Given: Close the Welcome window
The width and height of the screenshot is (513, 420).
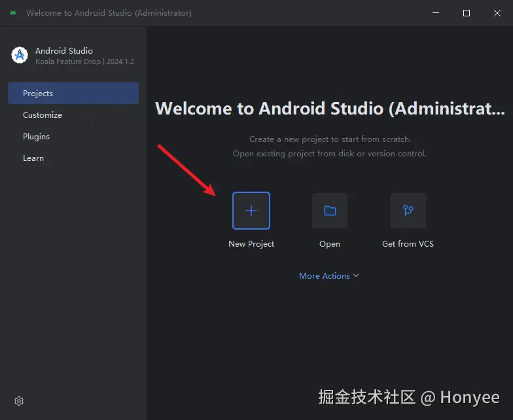Looking at the screenshot, I should click(497, 13).
